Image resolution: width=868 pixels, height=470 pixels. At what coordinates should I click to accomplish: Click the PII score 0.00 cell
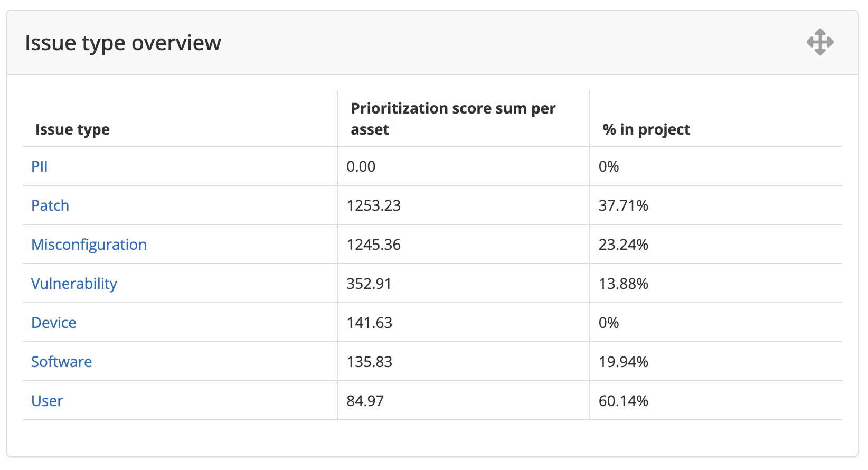361,166
